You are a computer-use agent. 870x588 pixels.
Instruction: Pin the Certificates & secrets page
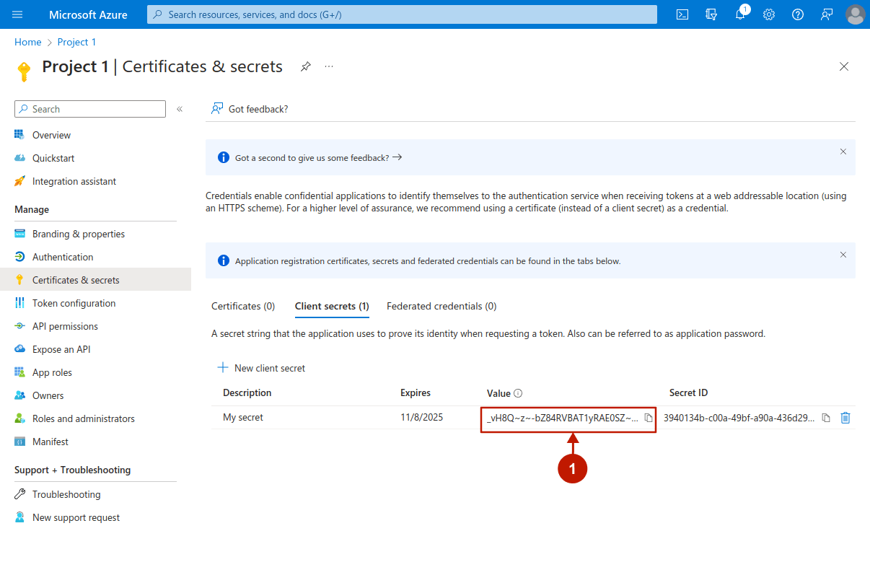pos(306,66)
